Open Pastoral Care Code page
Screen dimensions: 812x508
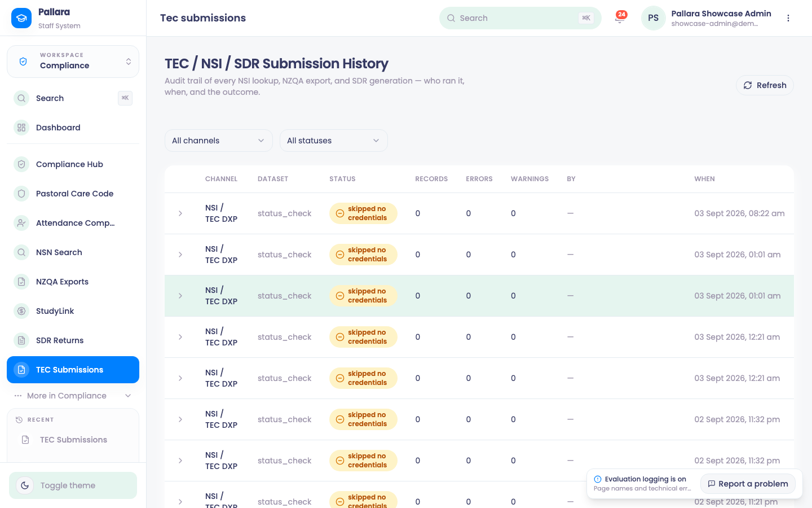pyautogui.click(x=73, y=194)
